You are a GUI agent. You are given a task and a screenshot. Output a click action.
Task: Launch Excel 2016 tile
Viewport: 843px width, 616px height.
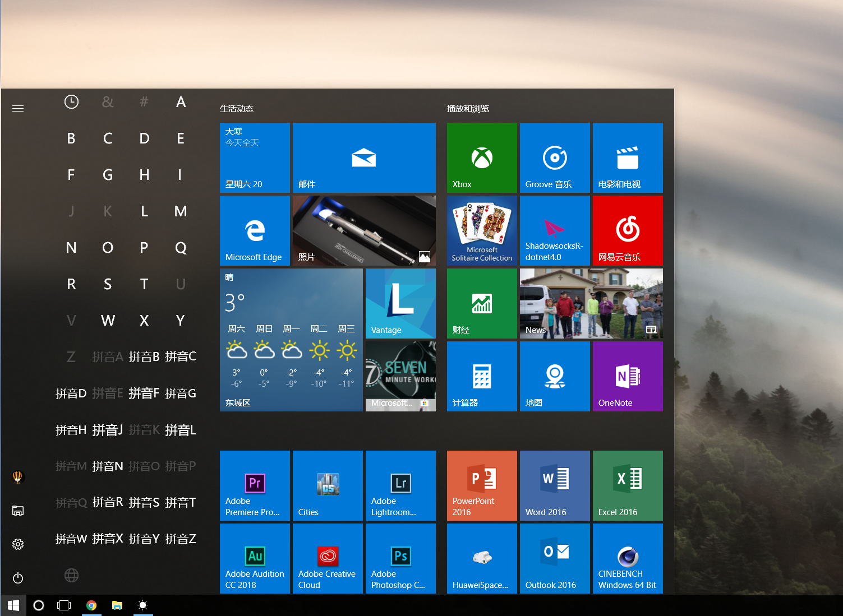(628, 485)
